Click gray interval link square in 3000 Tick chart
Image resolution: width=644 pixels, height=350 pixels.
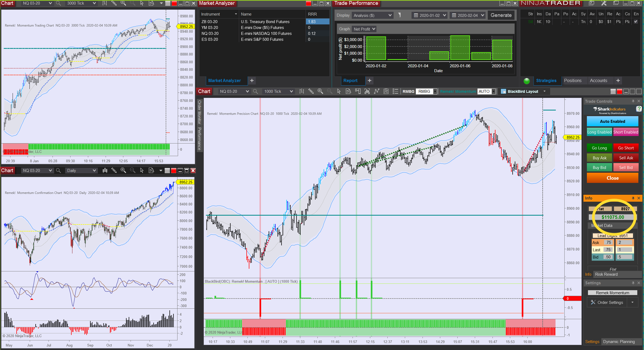(168, 3)
